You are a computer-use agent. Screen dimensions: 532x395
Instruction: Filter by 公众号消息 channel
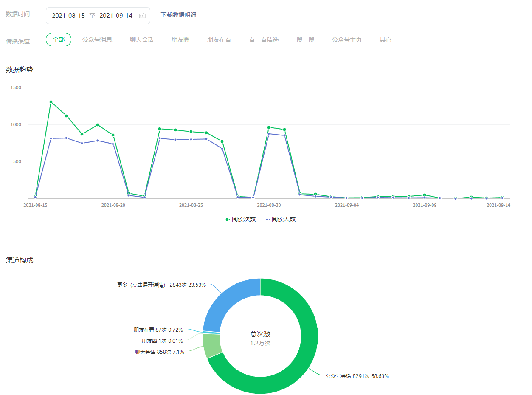[x=97, y=39]
